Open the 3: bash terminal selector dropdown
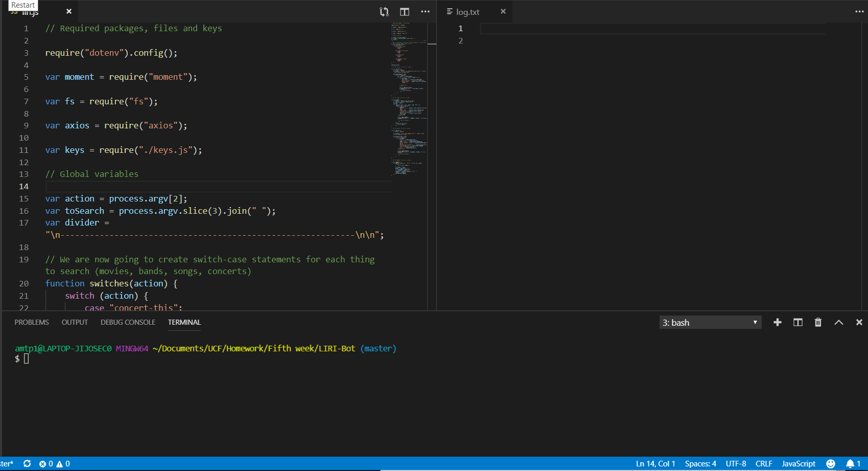Viewport: 868px width, 471px height. tap(710, 322)
